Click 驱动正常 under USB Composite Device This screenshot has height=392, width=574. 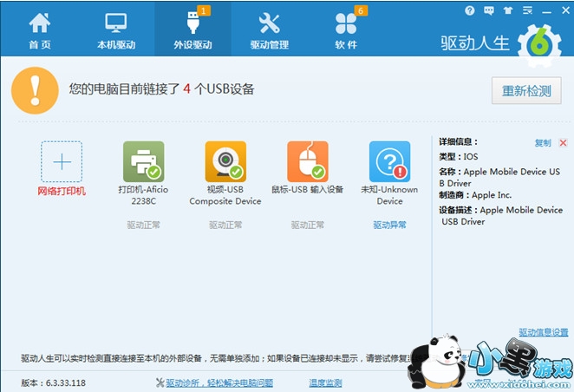tap(225, 225)
